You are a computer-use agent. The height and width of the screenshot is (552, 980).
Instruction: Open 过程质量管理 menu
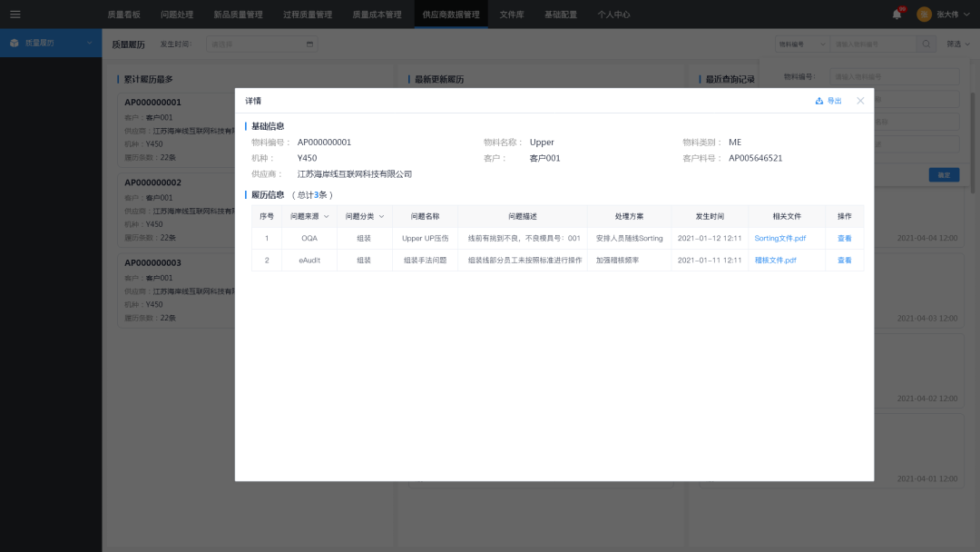pyautogui.click(x=308, y=15)
